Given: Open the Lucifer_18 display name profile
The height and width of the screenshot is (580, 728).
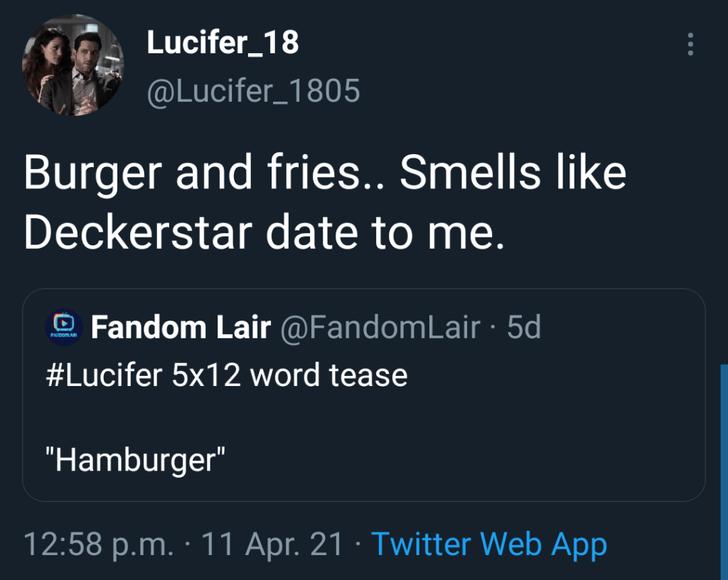Looking at the screenshot, I should pos(223,43).
